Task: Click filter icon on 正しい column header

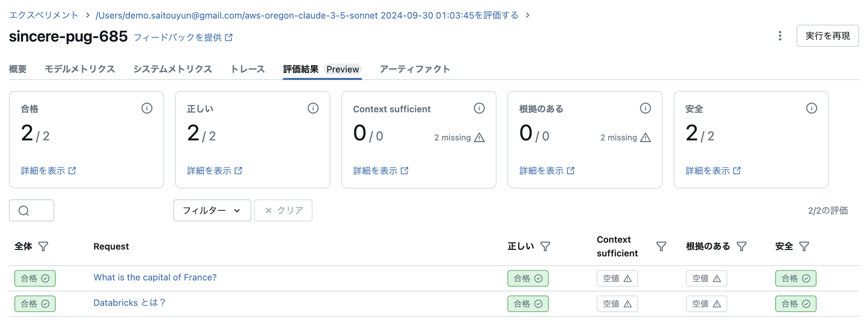Action: (545, 246)
